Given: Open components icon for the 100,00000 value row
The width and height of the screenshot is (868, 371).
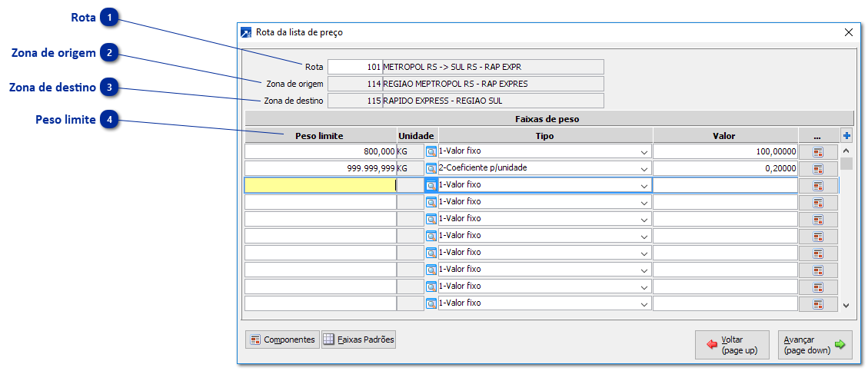Looking at the screenshot, I should click(818, 151).
